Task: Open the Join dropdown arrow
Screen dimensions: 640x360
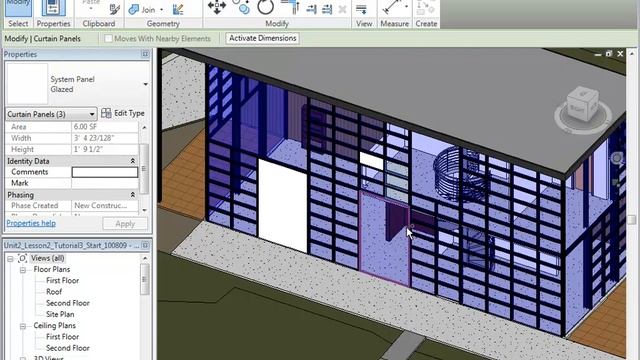Action: 162,10
